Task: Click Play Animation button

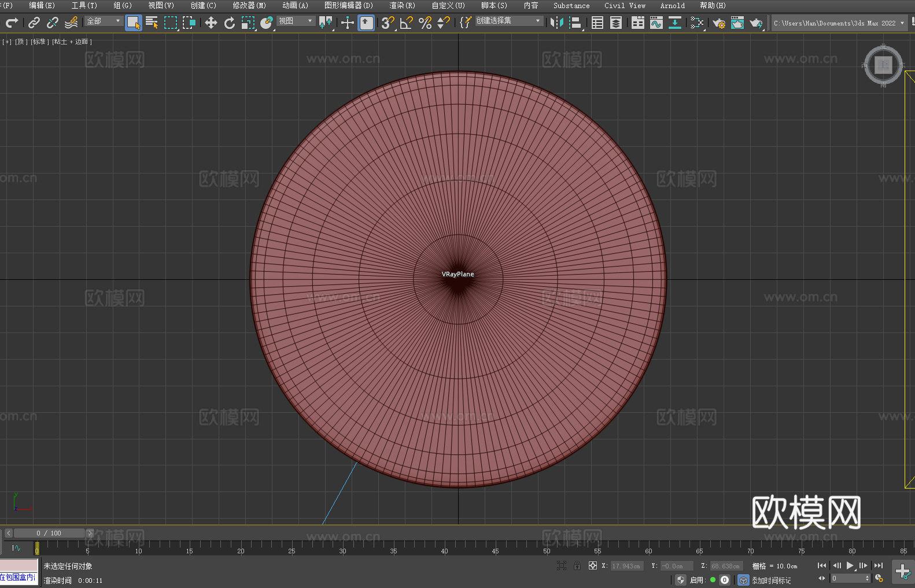Action: tap(850, 565)
